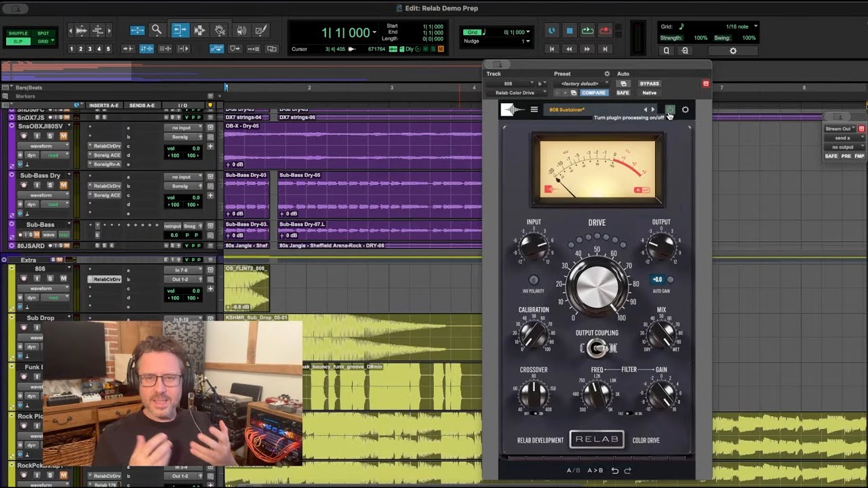Open the Relab Color Drive plugin selector

point(520,93)
